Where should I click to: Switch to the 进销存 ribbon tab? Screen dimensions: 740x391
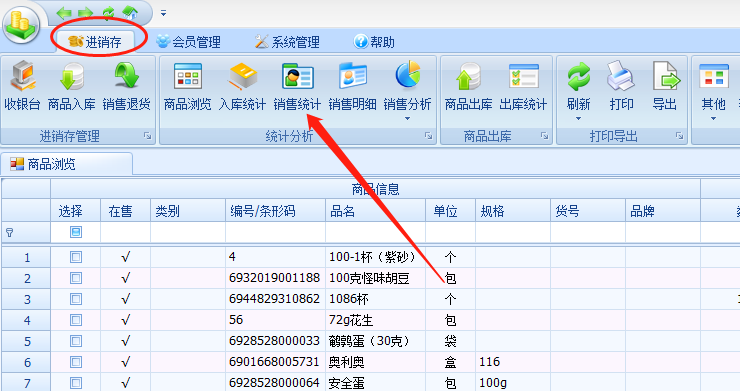pyautogui.click(x=95, y=42)
